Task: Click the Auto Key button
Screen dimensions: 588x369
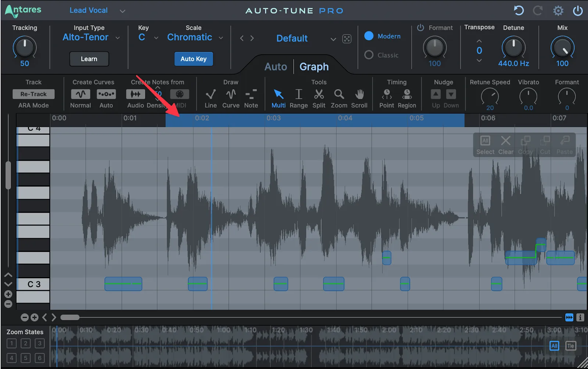Action: pos(194,59)
